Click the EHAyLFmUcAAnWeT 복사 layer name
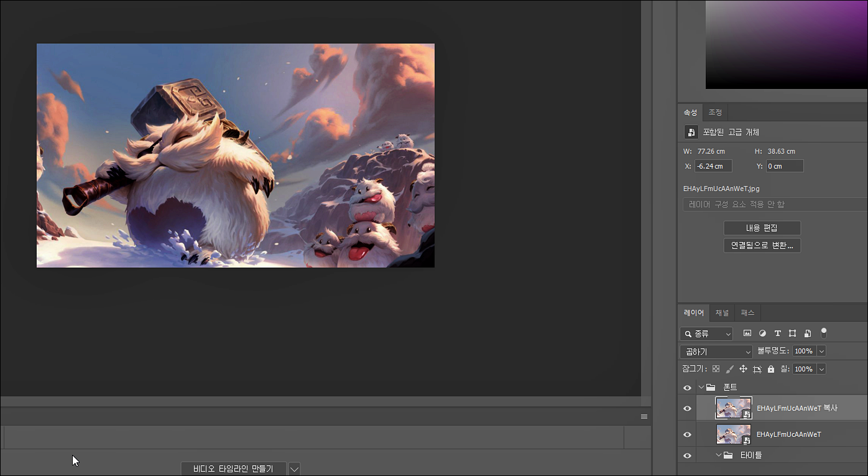The height and width of the screenshot is (476, 868). click(x=797, y=409)
